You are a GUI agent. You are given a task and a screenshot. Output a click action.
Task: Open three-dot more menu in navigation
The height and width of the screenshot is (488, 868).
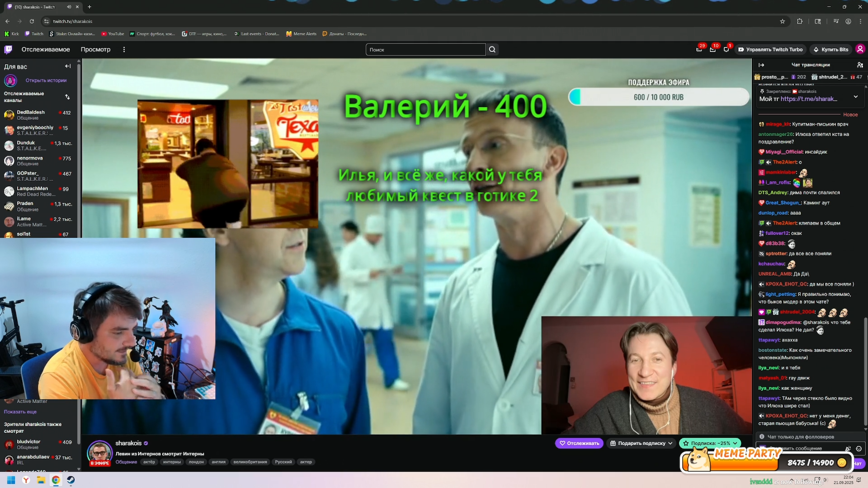[x=124, y=50]
